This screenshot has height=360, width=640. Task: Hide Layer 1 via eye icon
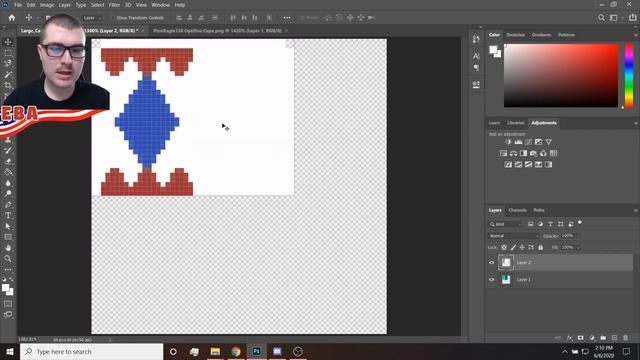(x=491, y=280)
